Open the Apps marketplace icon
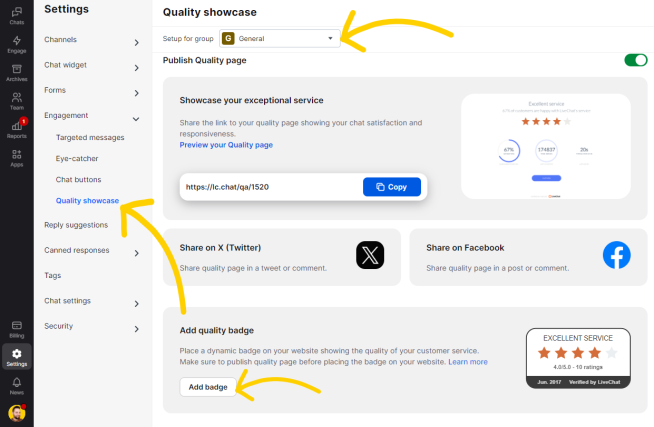The image size is (654, 427). [x=17, y=158]
